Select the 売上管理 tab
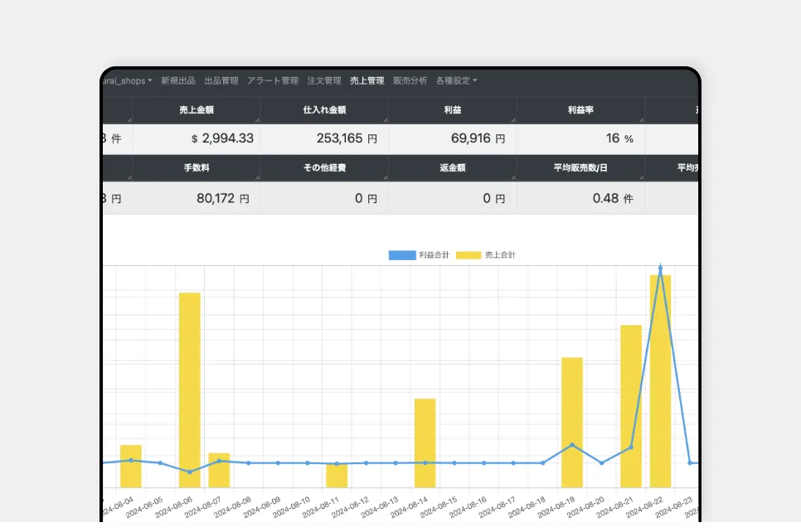Viewport: 801px width, 532px height. [367, 80]
